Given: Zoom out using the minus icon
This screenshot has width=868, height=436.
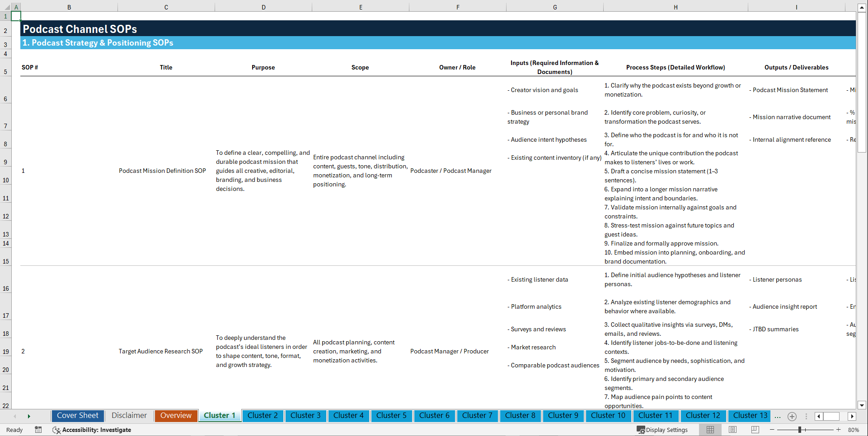Looking at the screenshot, I should [772, 430].
